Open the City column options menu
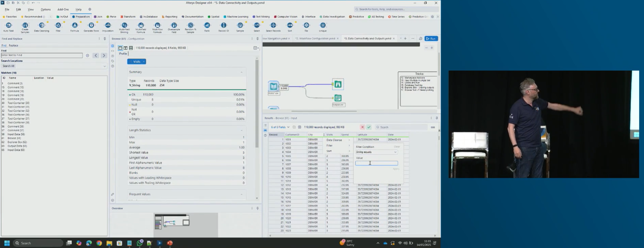The height and width of the screenshot is (248, 644). tap(324, 135)
